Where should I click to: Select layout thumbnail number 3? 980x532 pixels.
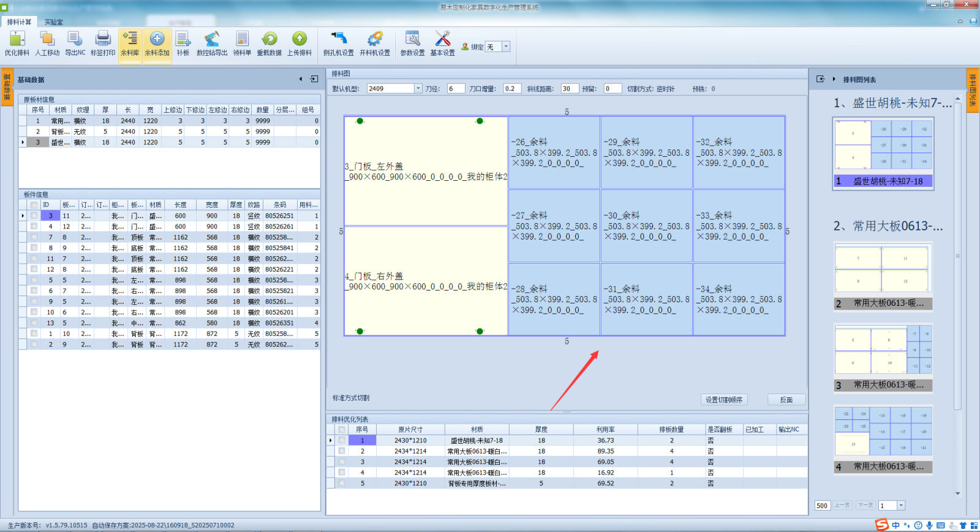click(x=883, y=358)
